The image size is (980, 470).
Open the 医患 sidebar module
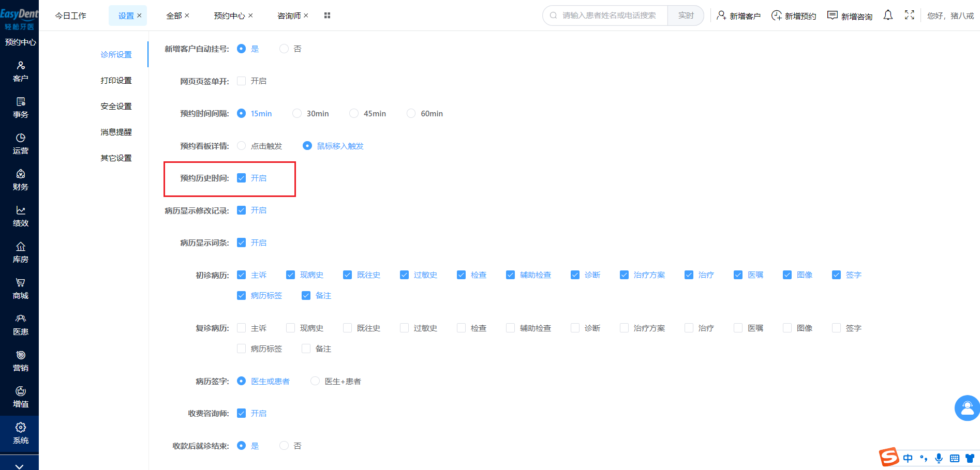(x=20, y=325)
